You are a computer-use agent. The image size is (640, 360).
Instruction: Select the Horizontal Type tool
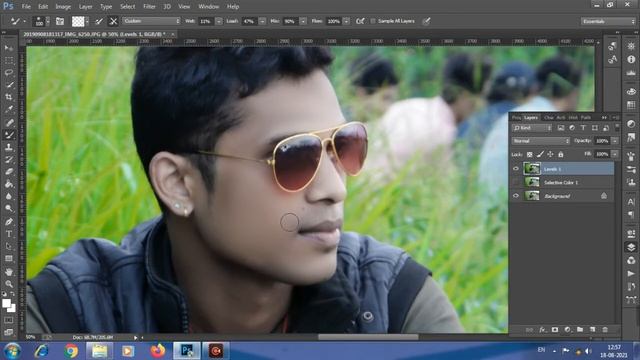click(x=9, y=234)
